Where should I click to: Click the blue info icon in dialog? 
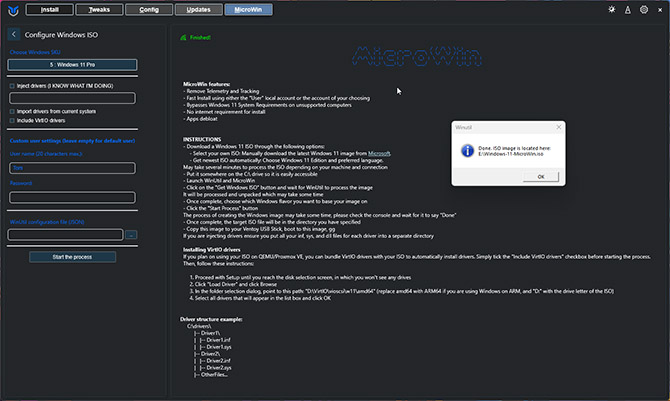[x=465, y=149]
